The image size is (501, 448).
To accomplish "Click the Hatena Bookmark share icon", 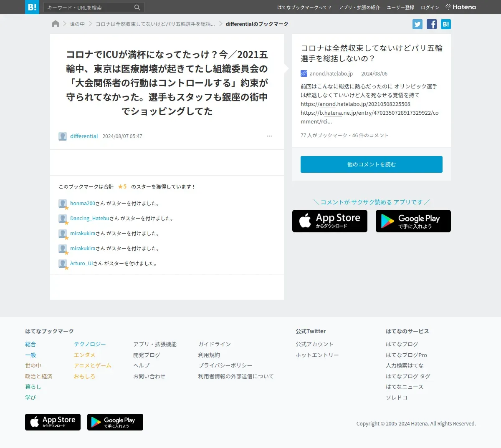I will coord(446,24).
